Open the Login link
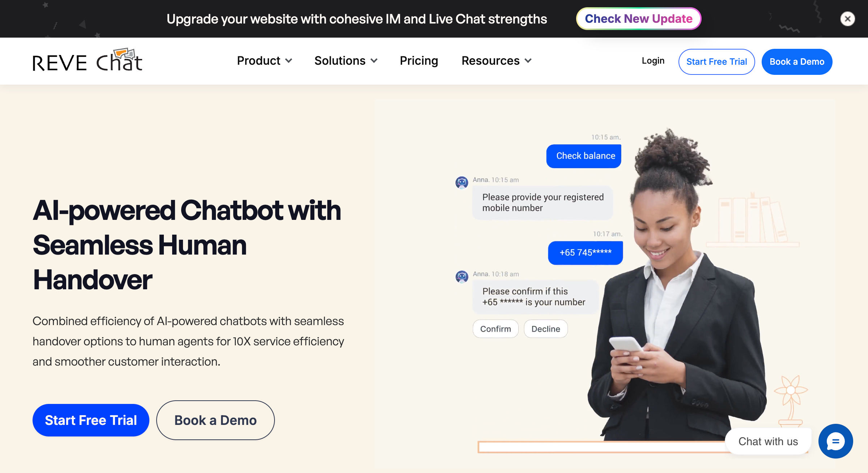The width and height of the screenshot is (868, 473). point(653,61)
